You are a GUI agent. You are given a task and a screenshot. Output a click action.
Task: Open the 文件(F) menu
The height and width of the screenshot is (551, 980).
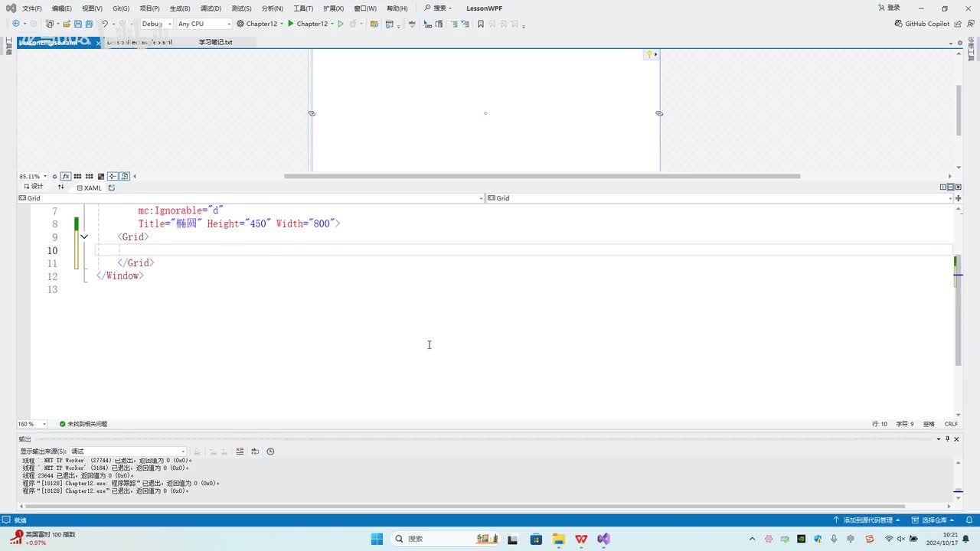(32, 8)
